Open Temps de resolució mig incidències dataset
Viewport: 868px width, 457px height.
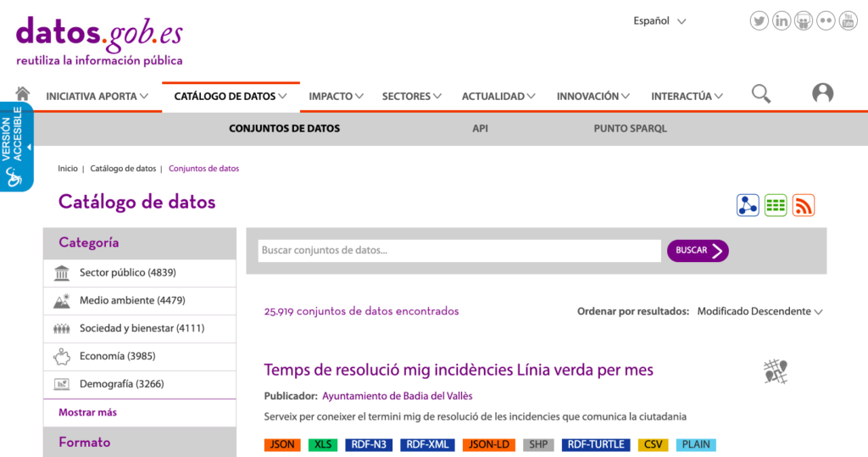pos(459,370)
